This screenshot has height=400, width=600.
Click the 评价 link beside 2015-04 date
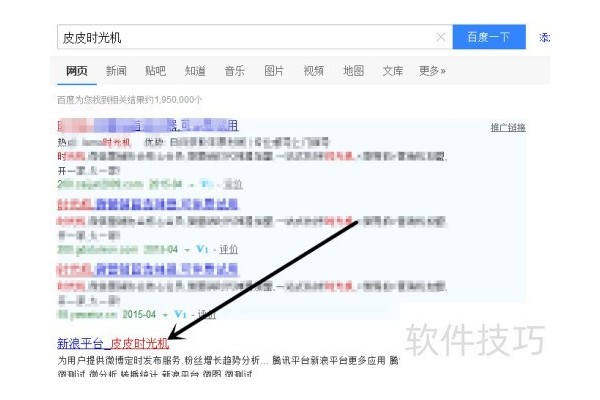(207, 315)
